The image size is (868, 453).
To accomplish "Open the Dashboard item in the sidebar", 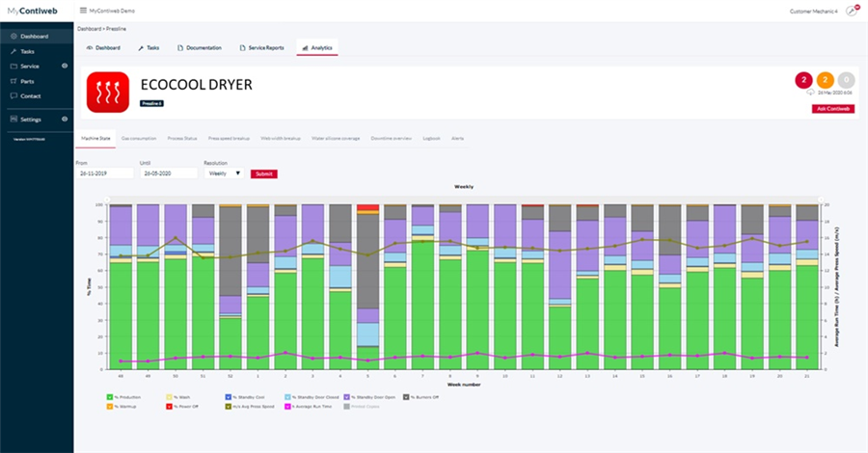I will tap(37, 36).
